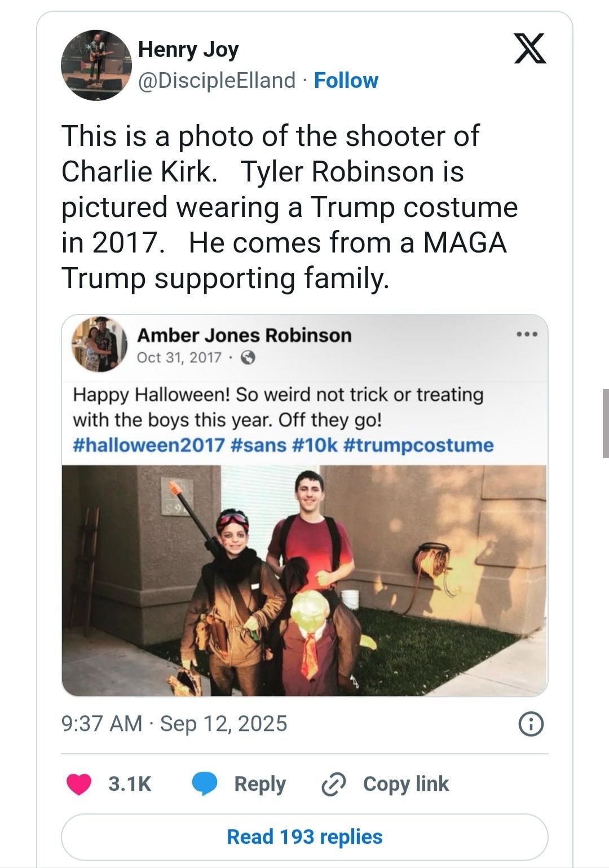The width and height of the screenshot is (609, 868).
Task: Open the #halloween2017 hashtag
Action: coord(149,445)
